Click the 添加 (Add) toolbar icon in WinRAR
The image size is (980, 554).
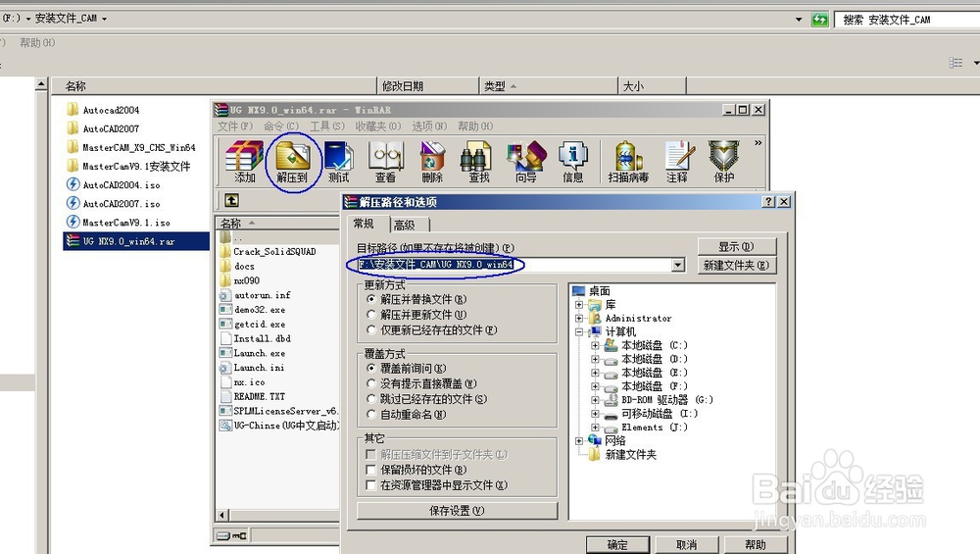(x=244, y=162)
